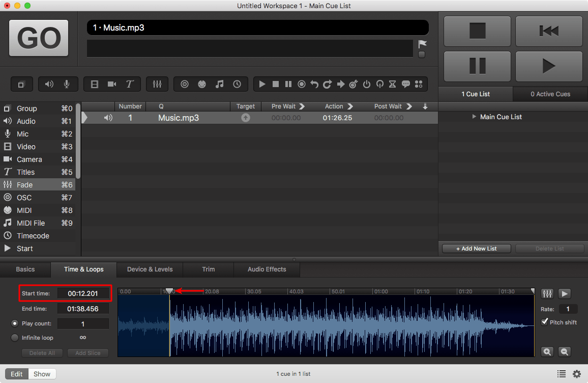Add a Mic cue from the toolbar

[67, 84]
